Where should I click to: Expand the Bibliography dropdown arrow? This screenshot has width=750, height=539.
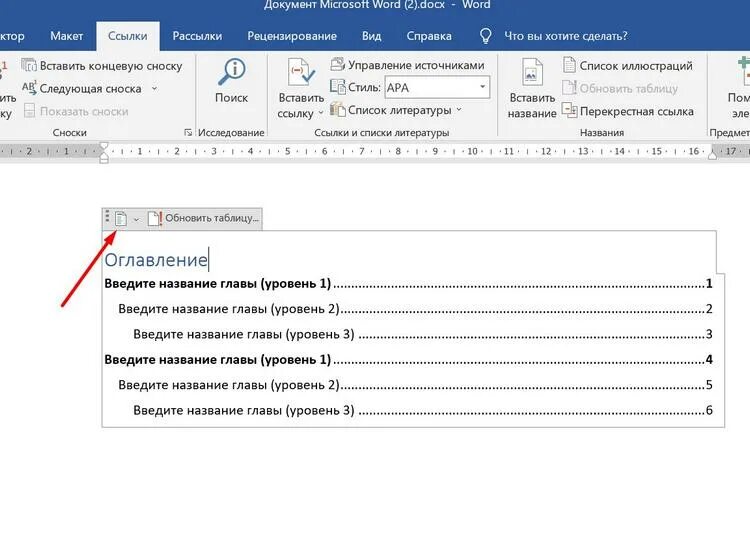pyautogui.click(x=459, y=110)
